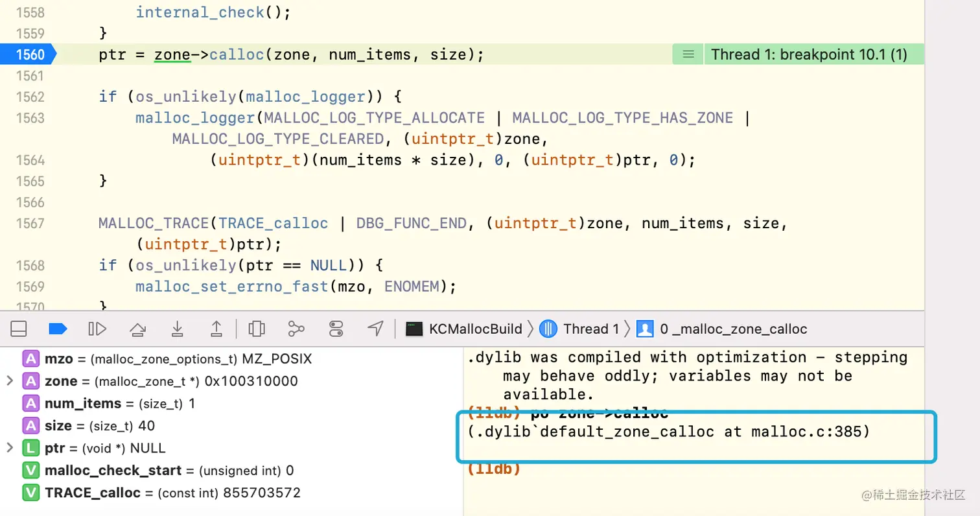The height and width of the screenshot is (516, 980).
Task: Step into the function call
Action: click(177, 329)
